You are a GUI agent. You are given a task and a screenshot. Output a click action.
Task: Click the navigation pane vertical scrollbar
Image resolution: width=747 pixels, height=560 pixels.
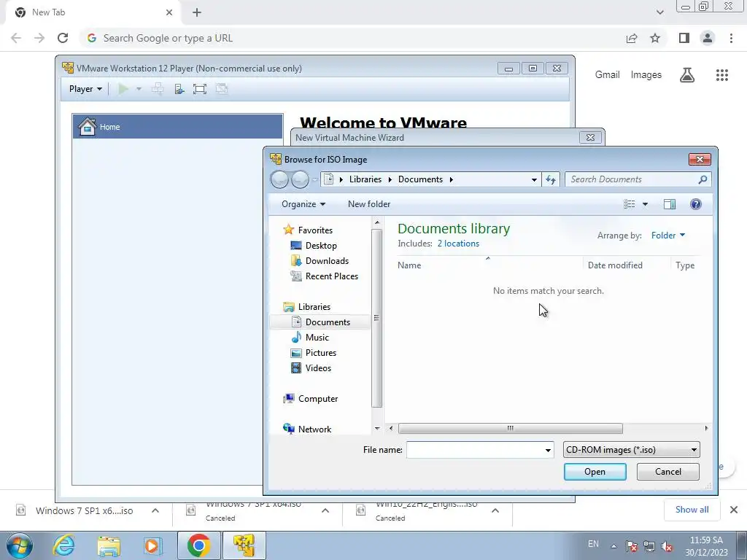click(377, 318)
